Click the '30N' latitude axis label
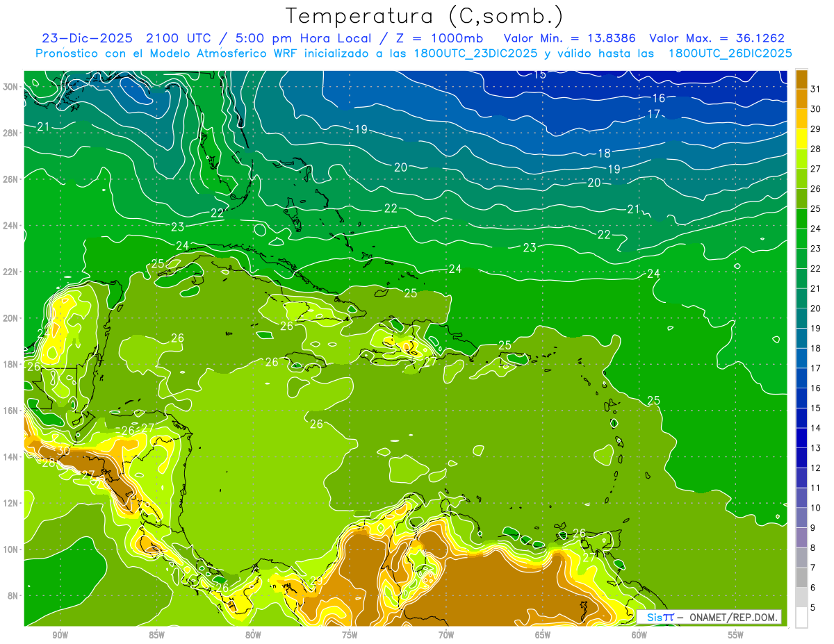Viewport: 834px width, 644px height. pyautogui.click(x=12, y=86)
